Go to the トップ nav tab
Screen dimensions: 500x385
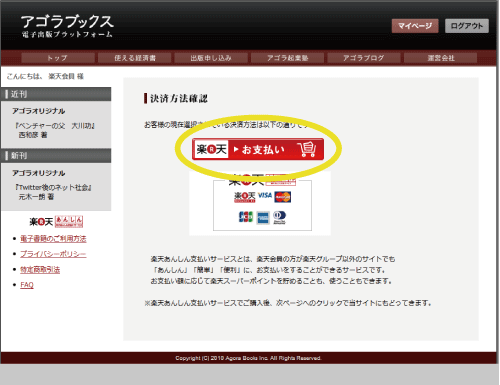[x=58, y=58]
